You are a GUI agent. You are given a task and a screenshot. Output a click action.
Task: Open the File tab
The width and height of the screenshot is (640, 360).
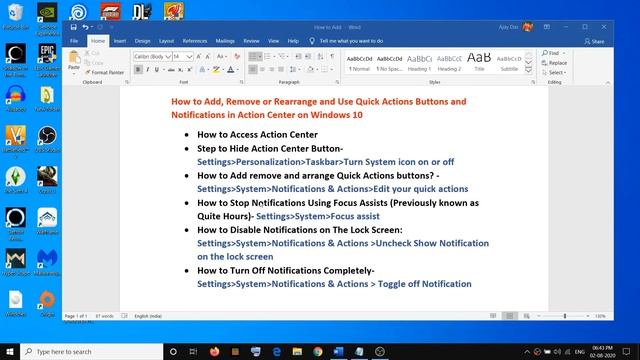pos(74,41)
